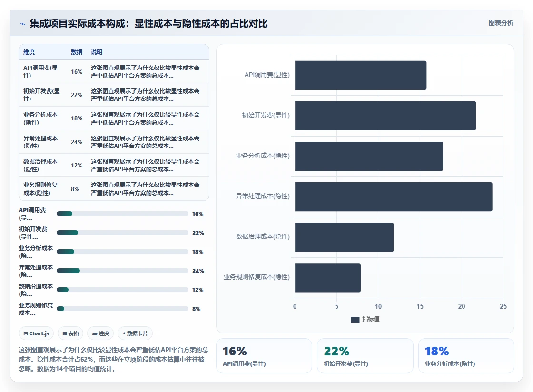Toggle the 指标值 legend swatch
The image size is (533, 392).
[355, 319]
